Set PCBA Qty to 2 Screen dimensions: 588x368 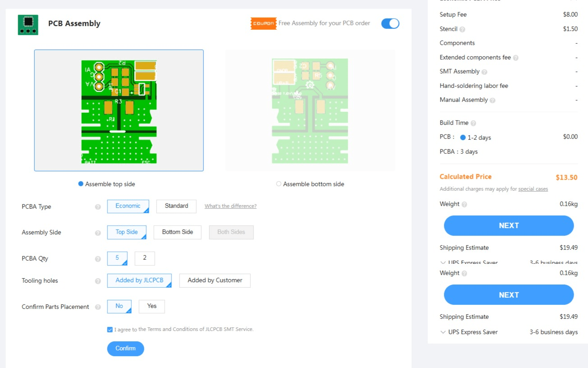144,258
